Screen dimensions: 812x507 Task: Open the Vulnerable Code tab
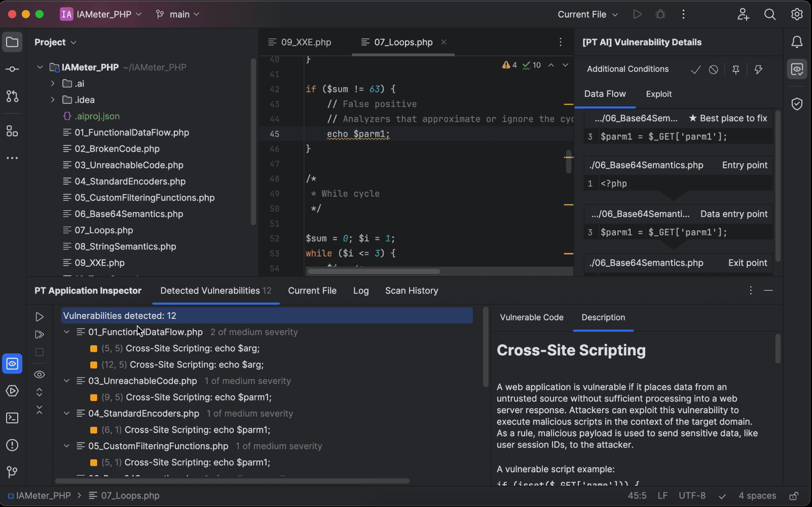532,317
